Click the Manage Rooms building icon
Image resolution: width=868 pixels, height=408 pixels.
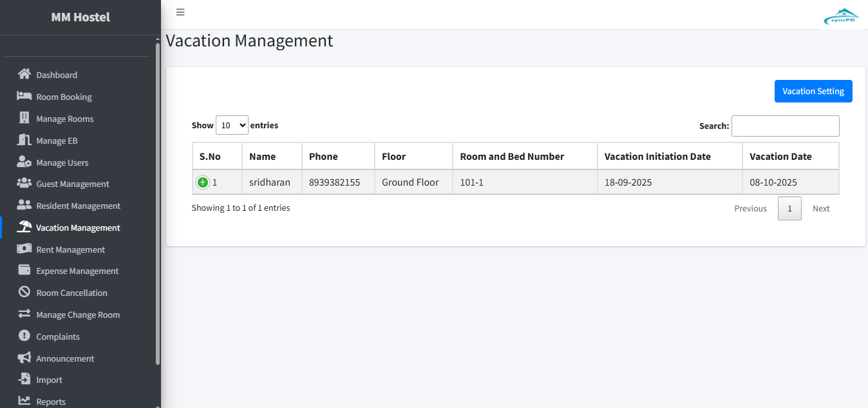(x=24, y=118)
